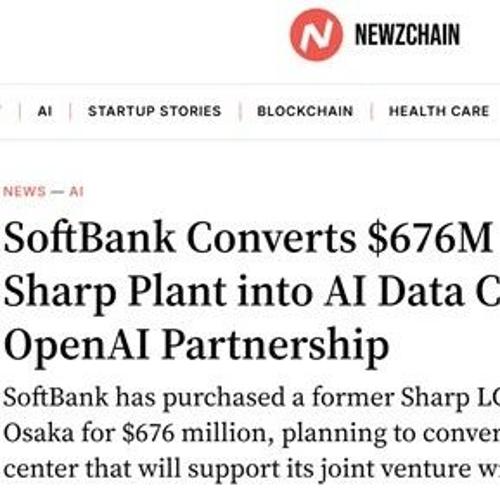The height and width of the screenshot is (500, 500).
Task: Select Blockchain in the navigation bar
Action: coord(305,111)
